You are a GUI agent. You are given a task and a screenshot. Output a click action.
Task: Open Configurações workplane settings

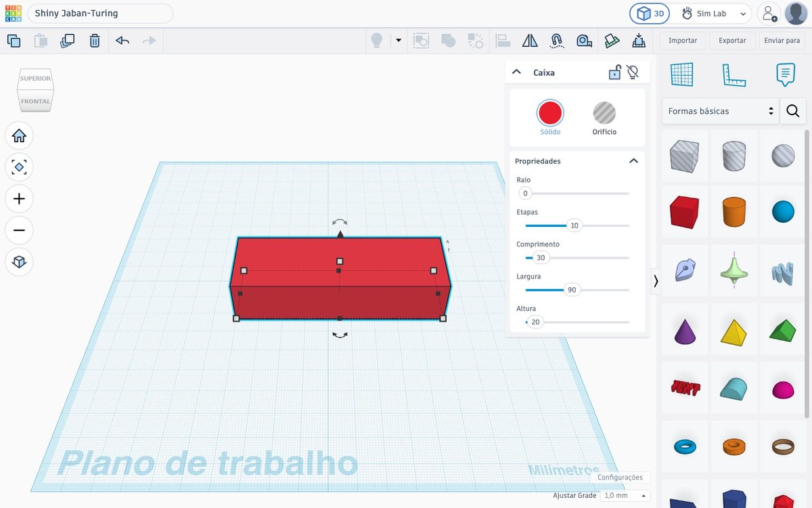620,478
